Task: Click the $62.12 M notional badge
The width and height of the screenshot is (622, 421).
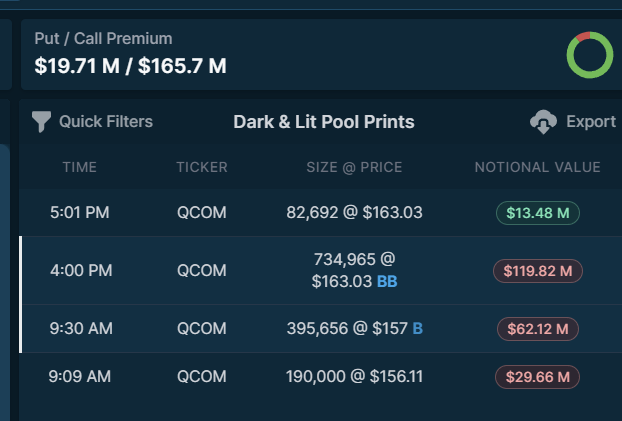Action: [538, 329]
